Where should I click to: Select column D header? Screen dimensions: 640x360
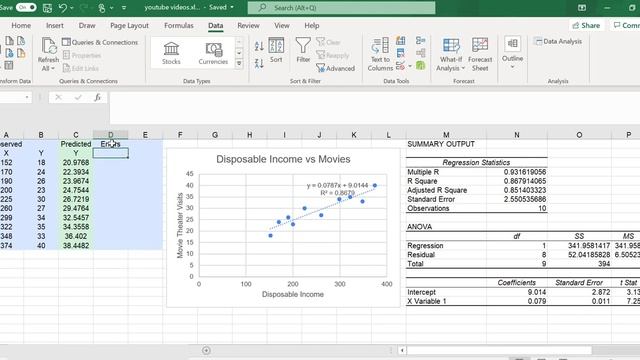click(x=111, y=135)
